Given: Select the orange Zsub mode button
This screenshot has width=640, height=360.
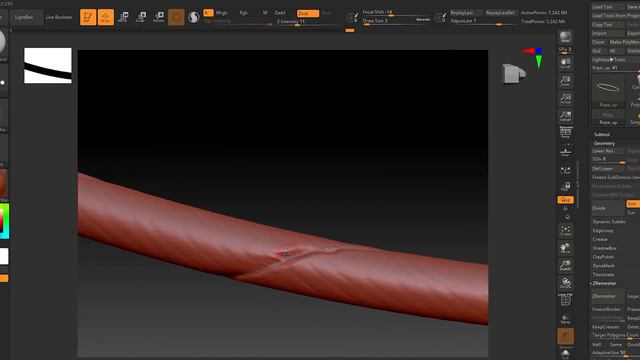Looking at the screenshot, I should [308, 13].
